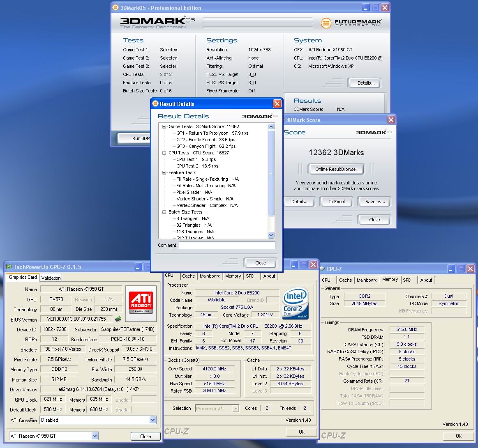
Task: Open the ATI Radeon X1950 GT card selector
Action: [95, 436]
